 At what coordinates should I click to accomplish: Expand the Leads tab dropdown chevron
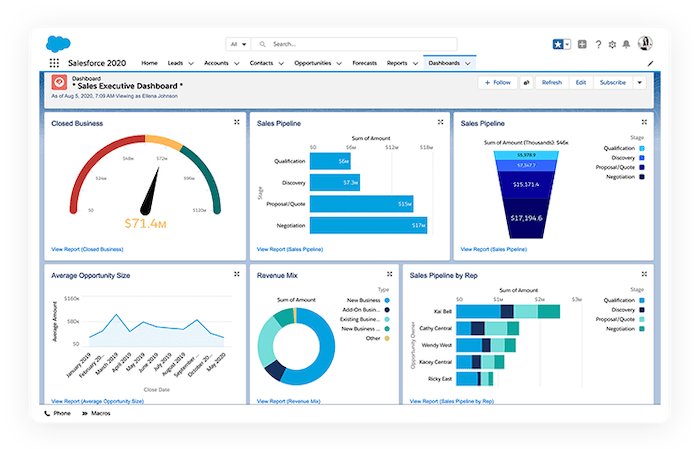[x=193, y=63]
